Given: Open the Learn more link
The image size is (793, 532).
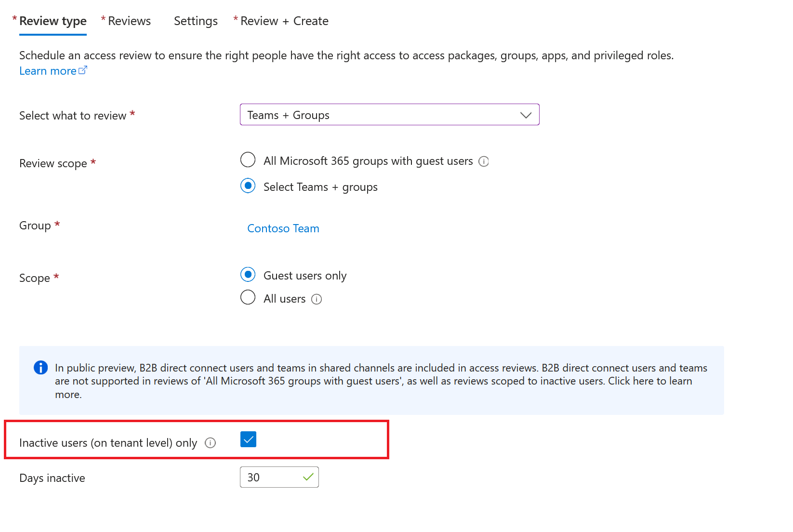Looking at the screenshot, I should click(48, 71).
